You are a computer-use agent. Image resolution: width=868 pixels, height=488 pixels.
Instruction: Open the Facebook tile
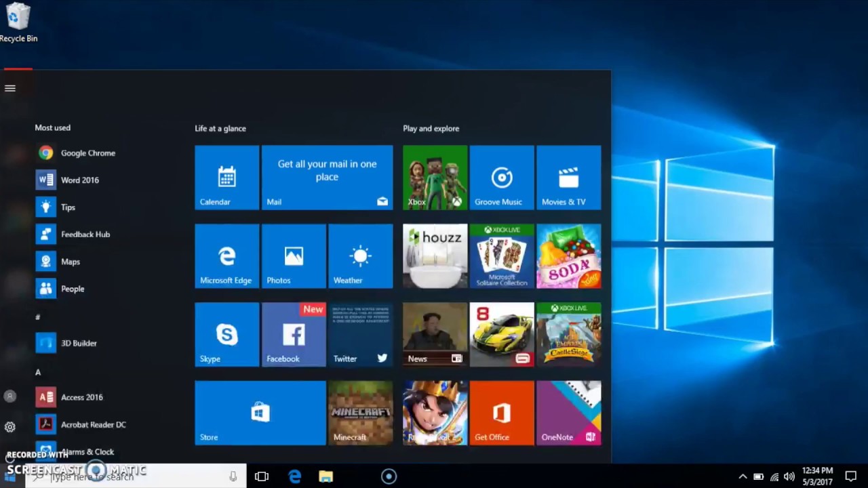(294, 335)
